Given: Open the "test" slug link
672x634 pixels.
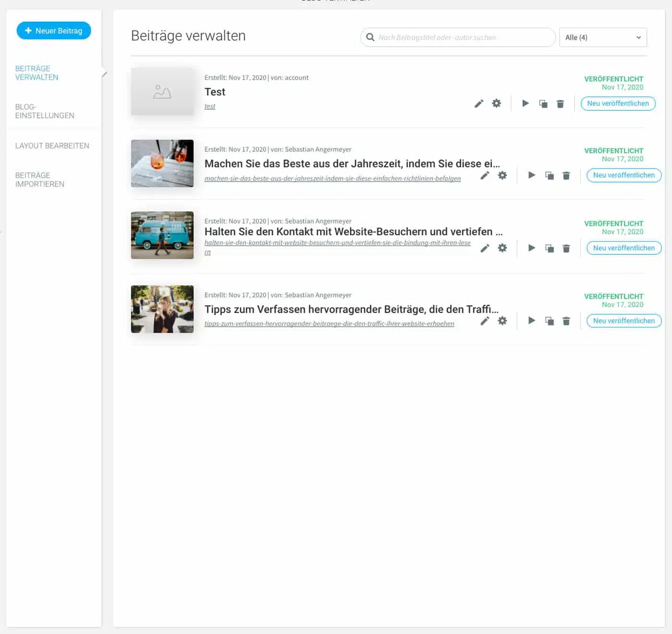Looking at the screenshot, I should [210, 106].
